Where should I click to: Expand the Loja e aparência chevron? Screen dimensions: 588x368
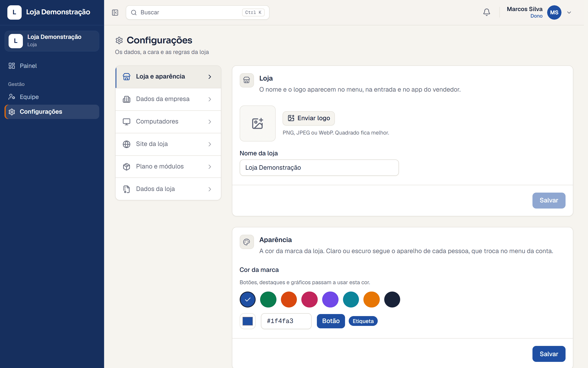(210, 77)
